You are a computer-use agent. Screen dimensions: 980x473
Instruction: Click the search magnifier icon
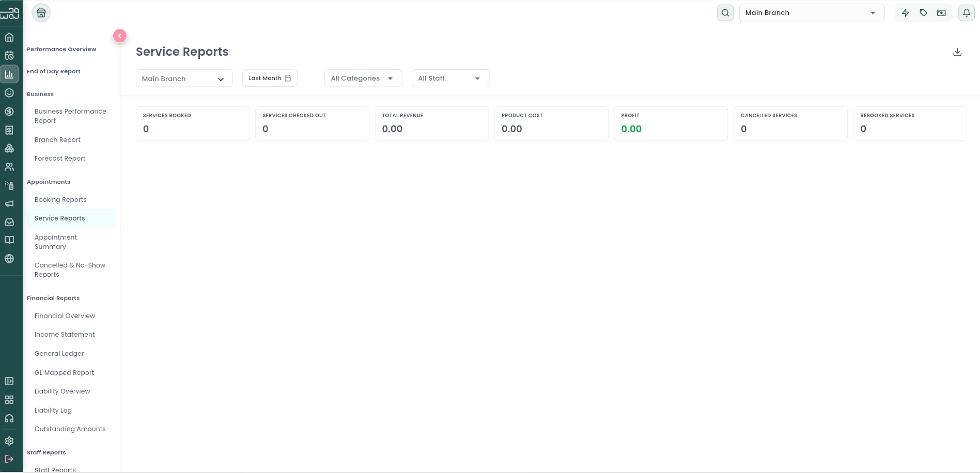725,13
